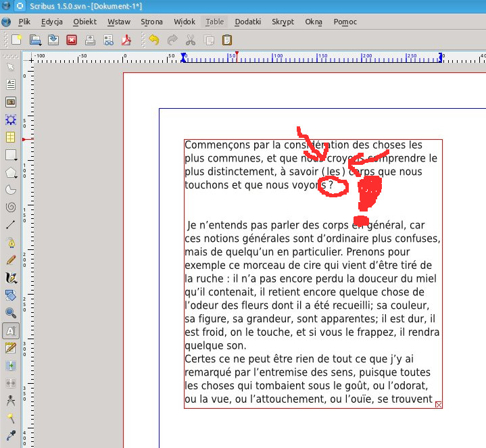Toggle the Select Item arrow tool
This screenshot has width=486, height=448.
[10, 67]
